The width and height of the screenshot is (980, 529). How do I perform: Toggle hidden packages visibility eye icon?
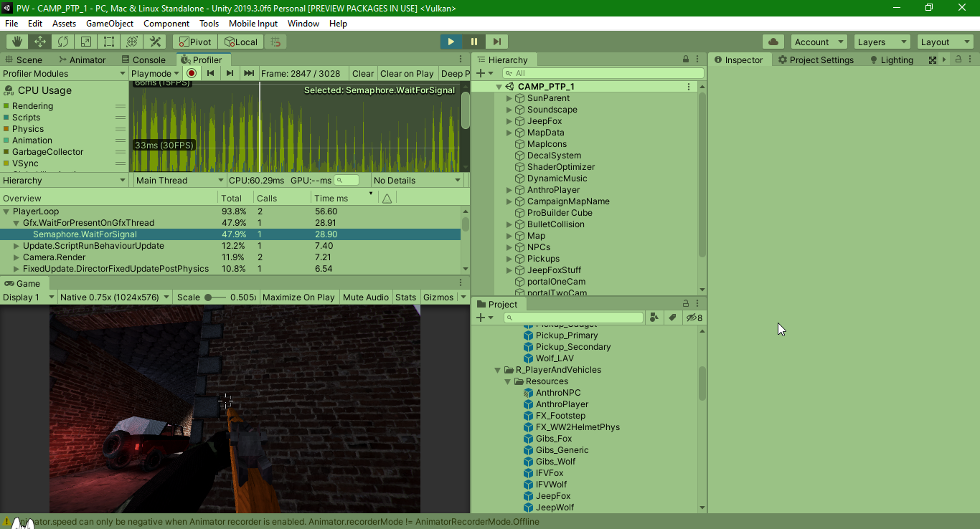(x=694, y=318)
